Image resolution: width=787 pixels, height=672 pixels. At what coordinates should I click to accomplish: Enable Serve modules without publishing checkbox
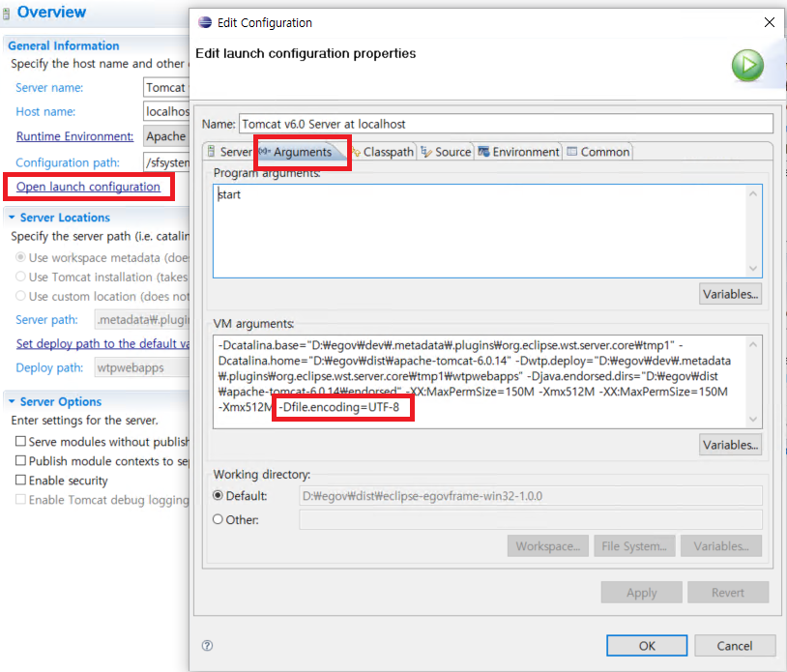20,441
